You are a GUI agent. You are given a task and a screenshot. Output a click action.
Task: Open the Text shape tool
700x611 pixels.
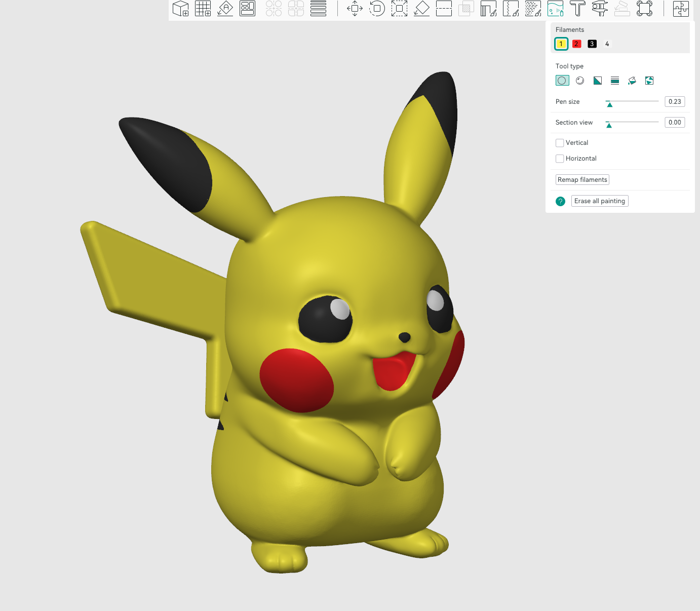(577, 9)
